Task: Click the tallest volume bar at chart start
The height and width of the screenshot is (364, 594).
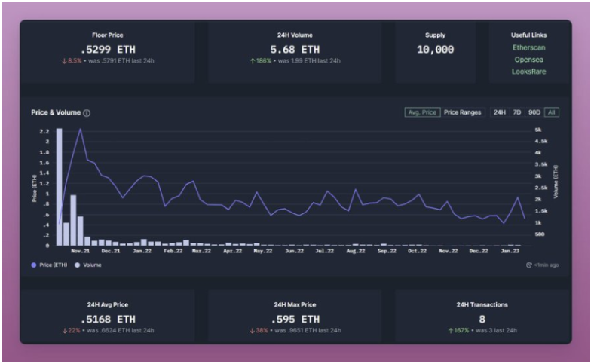Action: (59, 187)
